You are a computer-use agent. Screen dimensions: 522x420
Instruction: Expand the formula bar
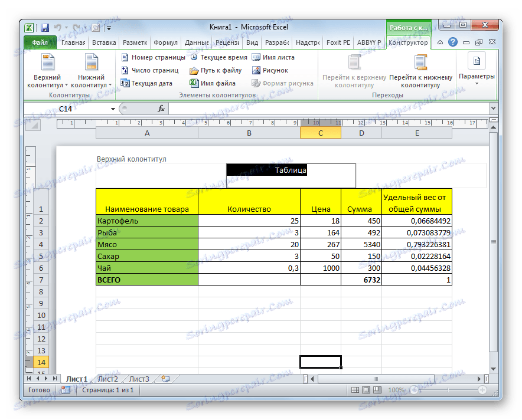[493, 108]
